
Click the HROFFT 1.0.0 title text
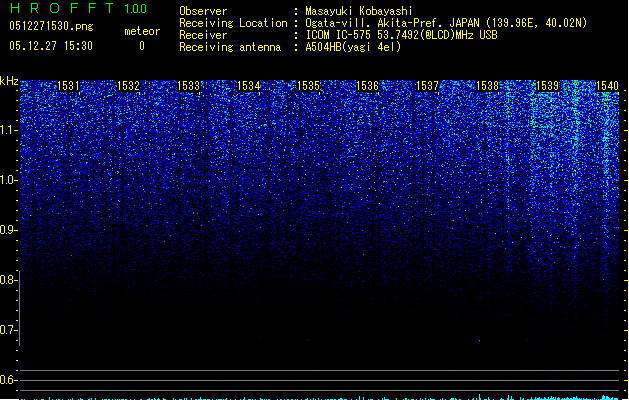click(x=78, y=8)
